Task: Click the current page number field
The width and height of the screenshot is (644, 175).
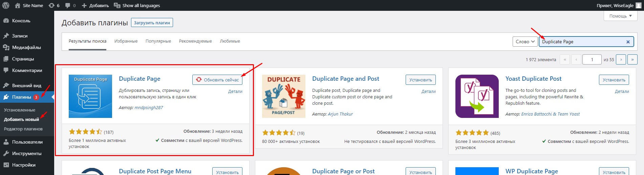Action: click(x=592, y=59)
